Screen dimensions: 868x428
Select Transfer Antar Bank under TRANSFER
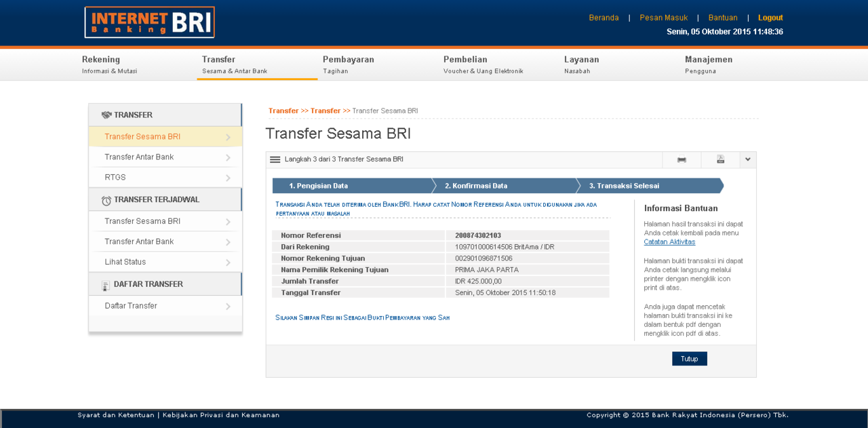[165, 157]
